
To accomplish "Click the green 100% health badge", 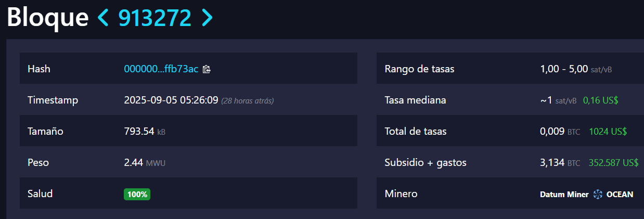I will pos(137,195).
